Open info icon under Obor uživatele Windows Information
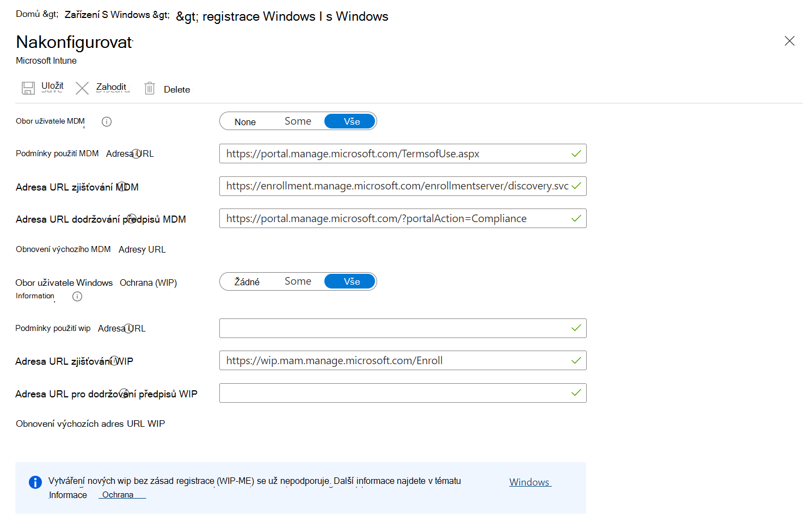Image resolution: width=812 pixels, height=528 pixels. pyautogui.click(x=77, y=297)
